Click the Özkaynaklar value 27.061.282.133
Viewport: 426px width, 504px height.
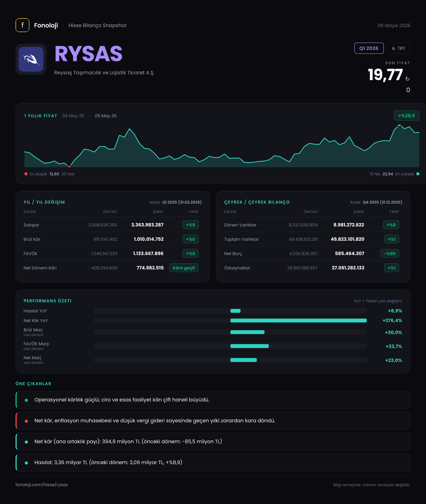(x=348, y=268)
